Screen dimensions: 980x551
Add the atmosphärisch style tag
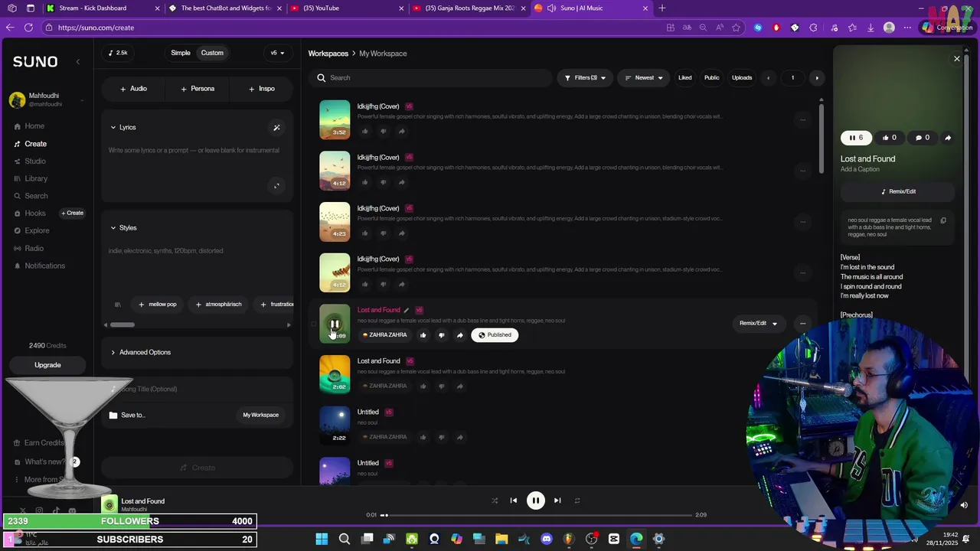(218, 305)
